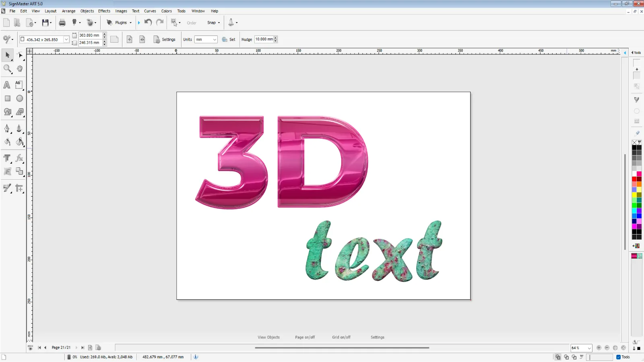Open the fx effects tool
The height and width of the screenshot is (362, 644).
point(19,158)
